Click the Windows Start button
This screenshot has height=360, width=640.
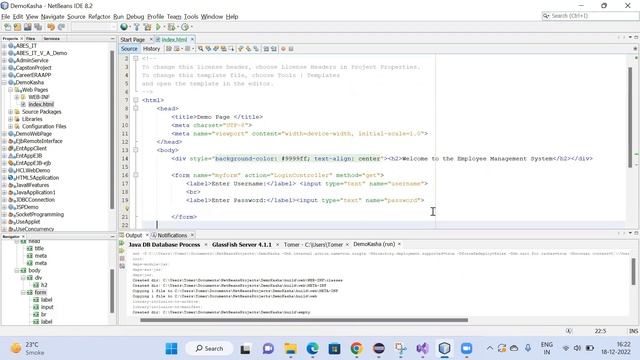click(171, 349)
